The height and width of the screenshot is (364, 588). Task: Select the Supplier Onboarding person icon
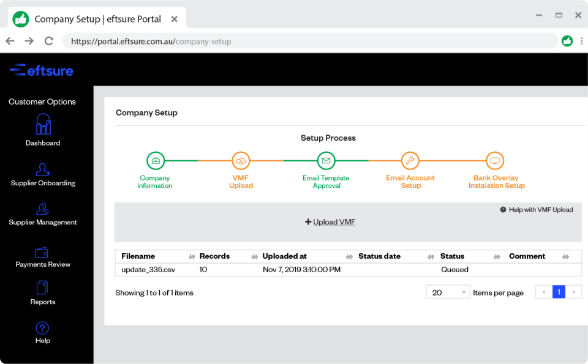[42, 169]
